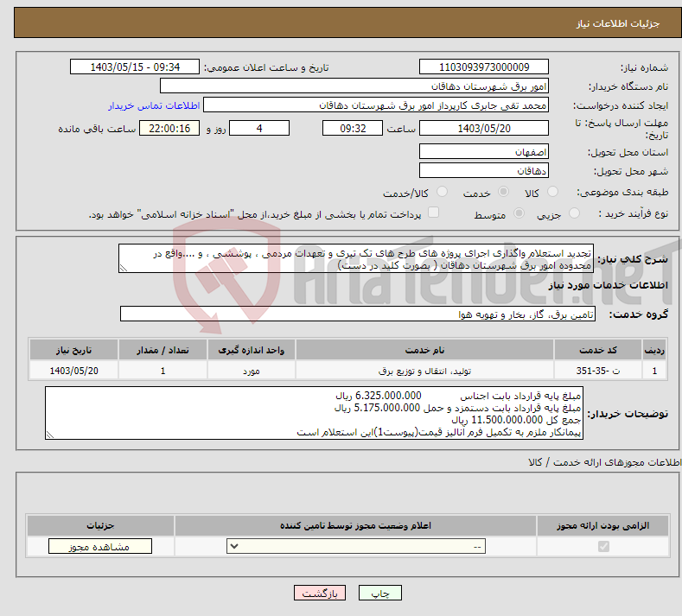682x616 pixels.
Task: Click the announcement date field 1403/05/15 - 09:34
Action: (135, 67)
